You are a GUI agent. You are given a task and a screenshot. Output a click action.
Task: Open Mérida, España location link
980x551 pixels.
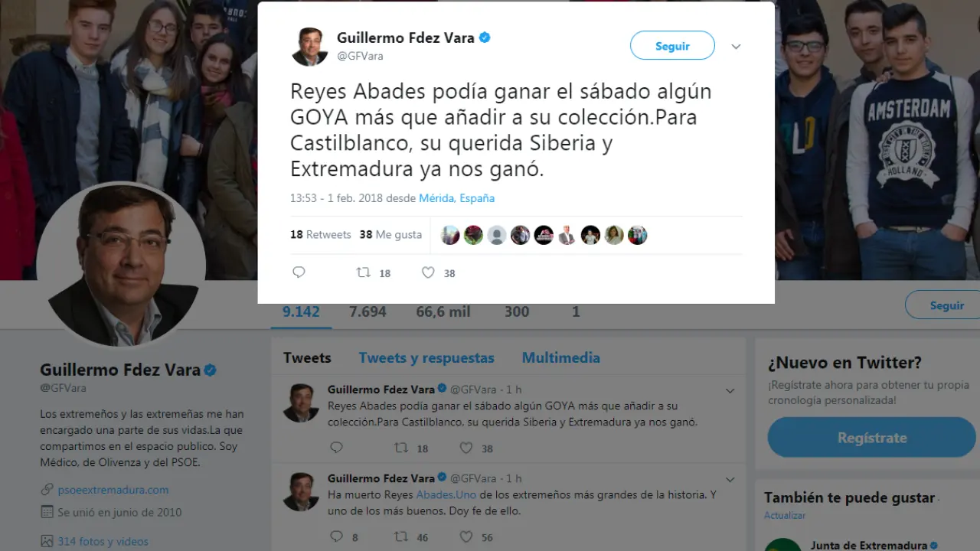pos(456,198)
